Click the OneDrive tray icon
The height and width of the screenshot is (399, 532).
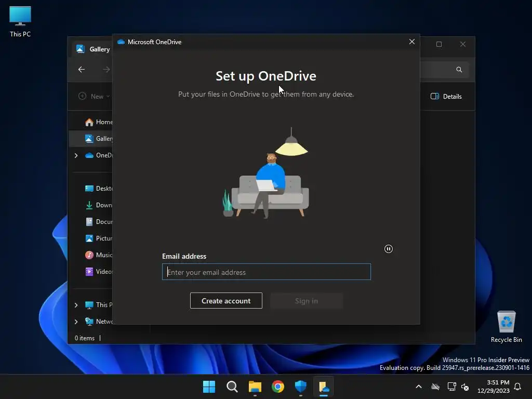point(435,387)
